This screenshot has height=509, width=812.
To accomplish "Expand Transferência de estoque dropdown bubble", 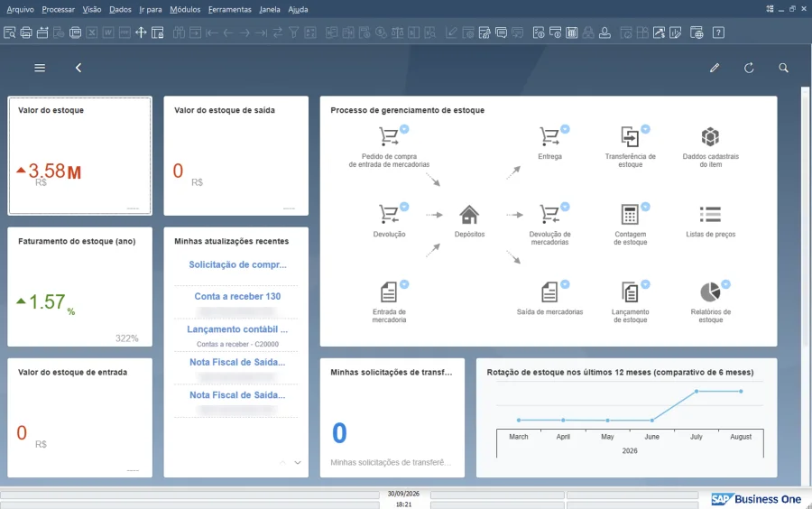I will tap(646, 129).
